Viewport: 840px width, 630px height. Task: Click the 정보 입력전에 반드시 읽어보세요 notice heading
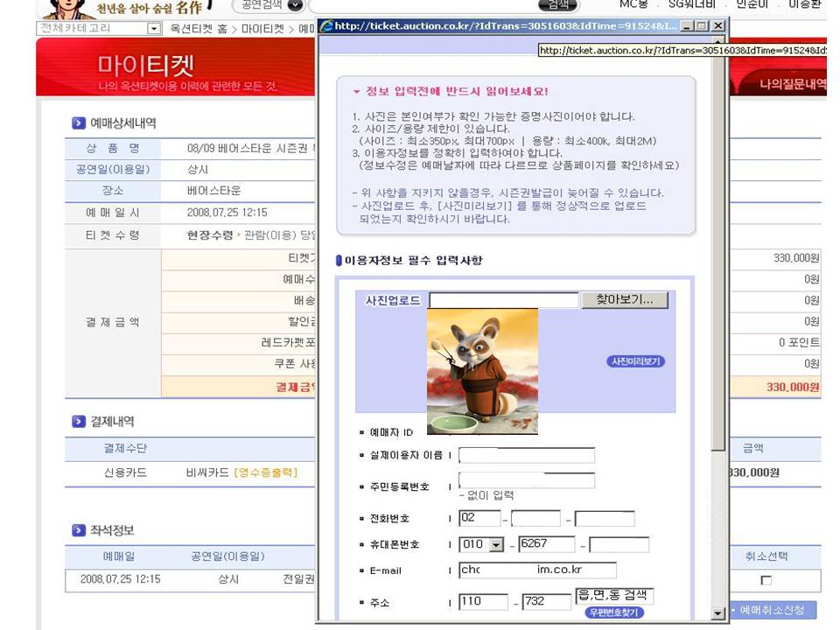[457, 91]
